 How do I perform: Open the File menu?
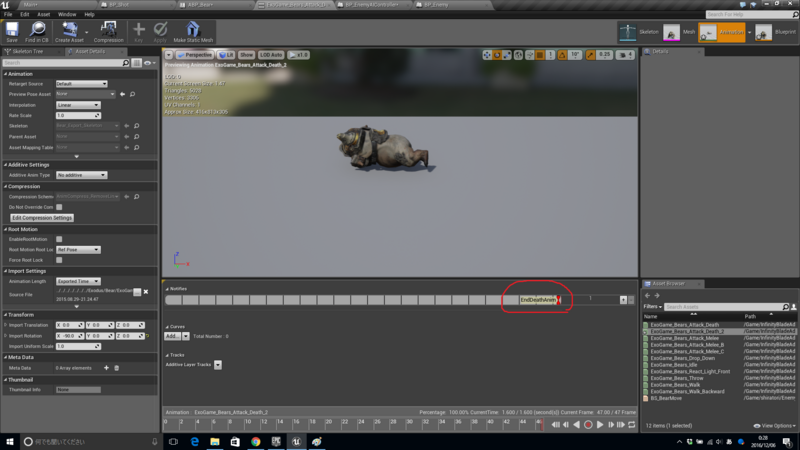pos(8,14)
